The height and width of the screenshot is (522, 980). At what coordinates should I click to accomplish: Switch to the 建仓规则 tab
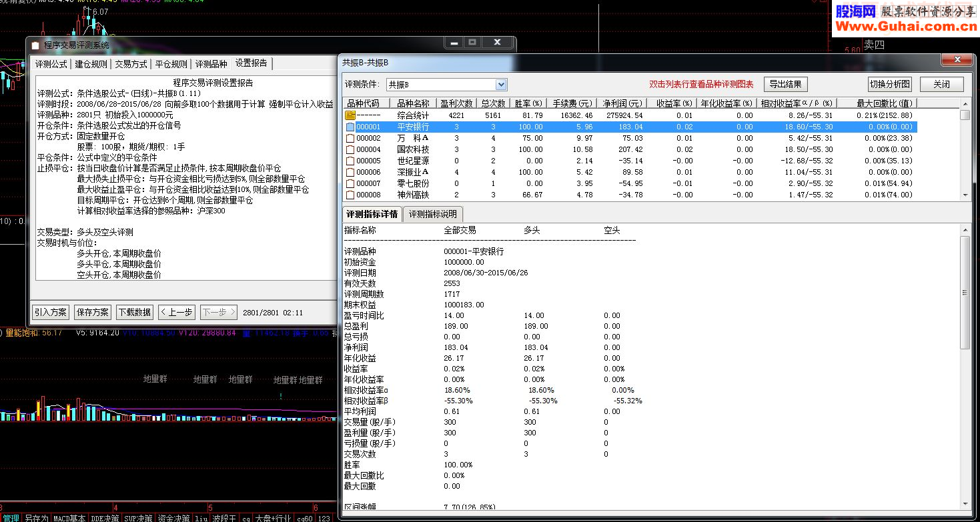click(91, 64)
